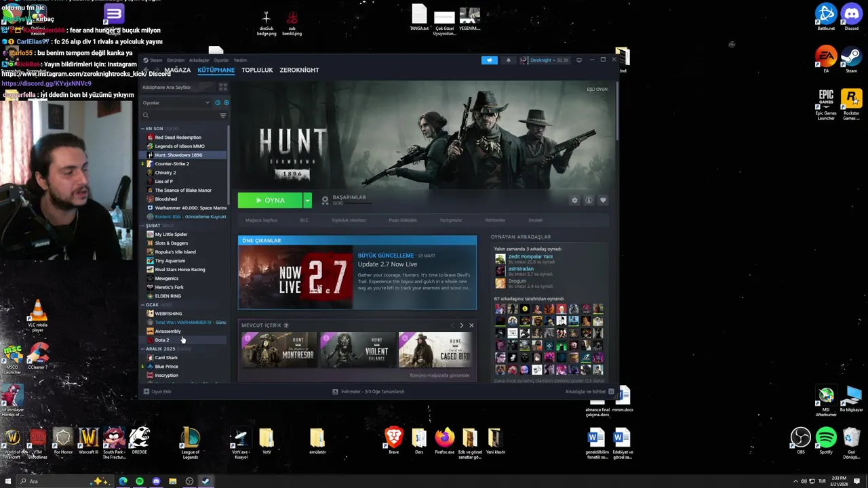
Task: Select Chivalry 2 in library
Action: [x=165, y=173]
